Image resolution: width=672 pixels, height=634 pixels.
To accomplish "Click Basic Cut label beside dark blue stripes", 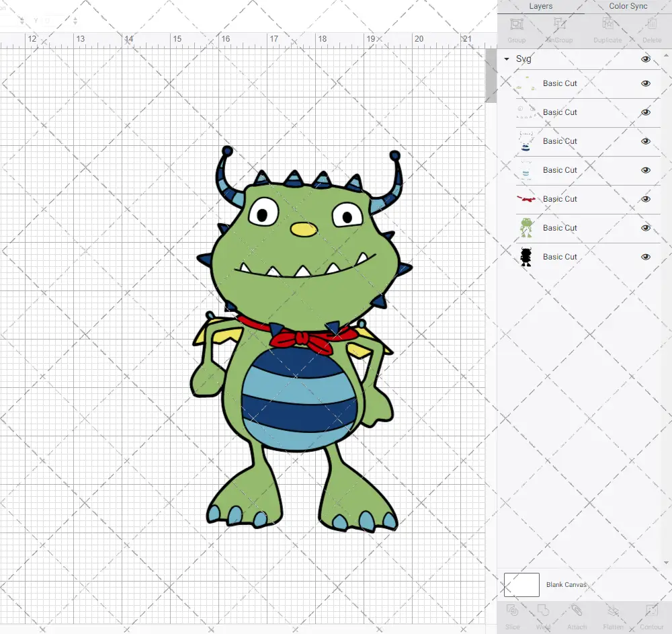I will pos(560,141).
